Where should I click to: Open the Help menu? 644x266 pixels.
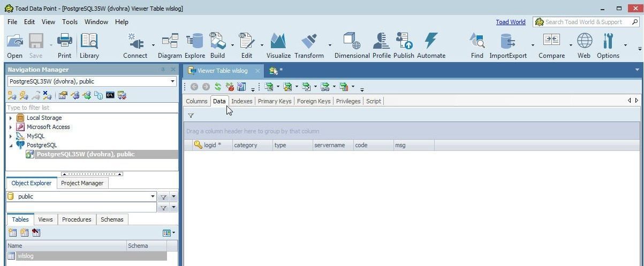pyautogui.click(x=122, y=22)
